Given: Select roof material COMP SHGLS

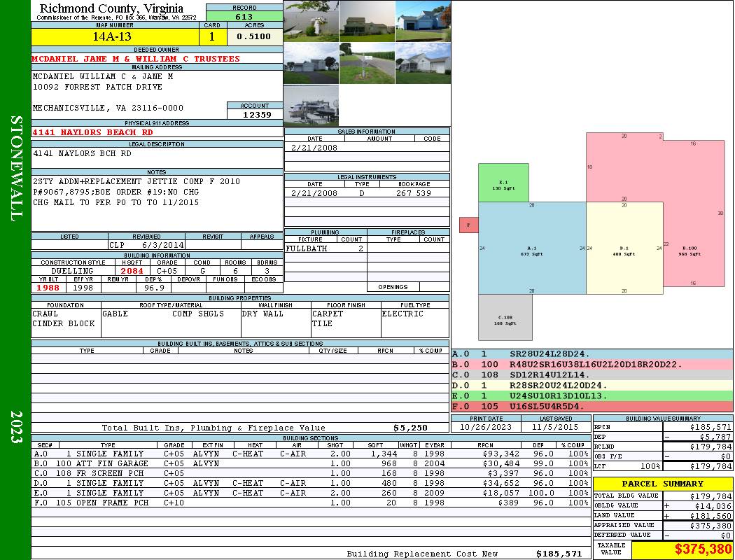Looking at the screenshot, I should (198, 314).
